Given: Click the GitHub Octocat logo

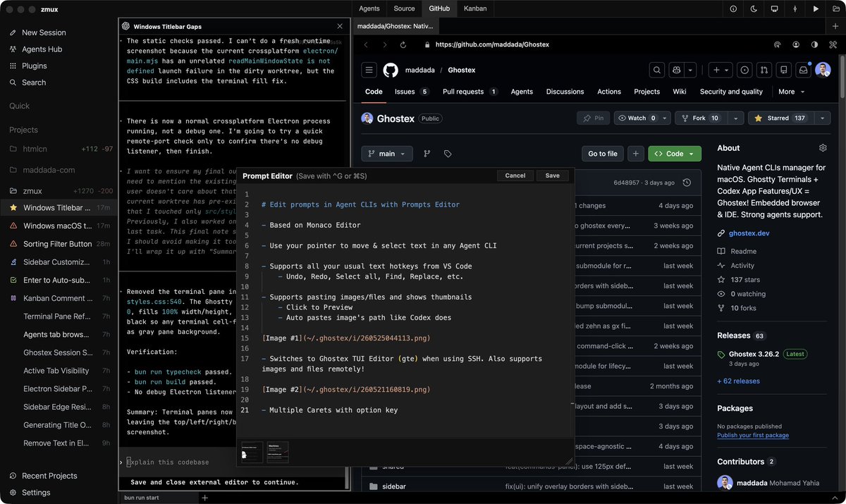Looking at the screenshot, I should pyautogui.click(x=391, y=70).
